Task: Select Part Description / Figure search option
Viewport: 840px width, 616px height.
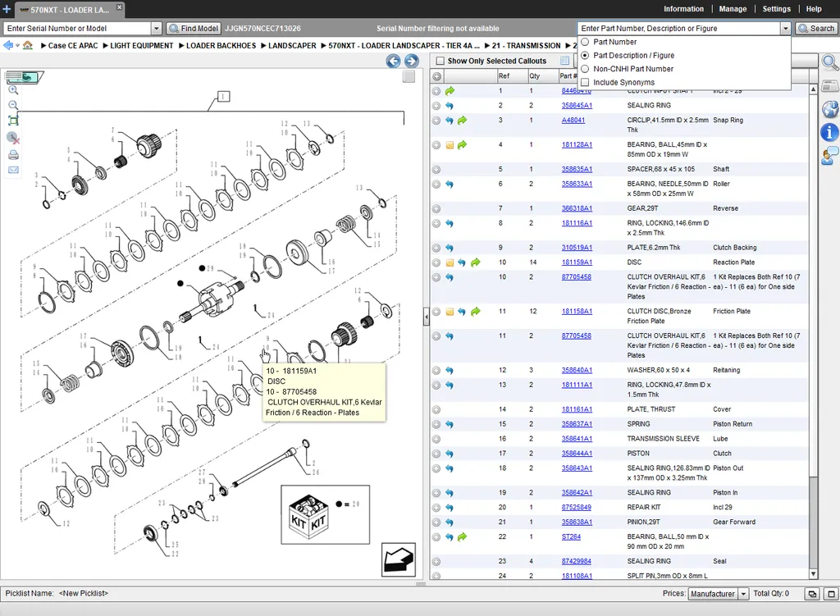Action: pos(585,55)
